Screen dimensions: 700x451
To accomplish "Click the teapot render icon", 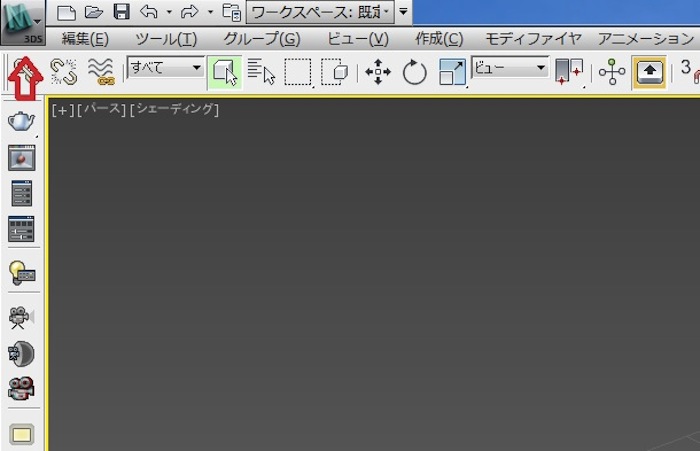I will coord(21,122).
